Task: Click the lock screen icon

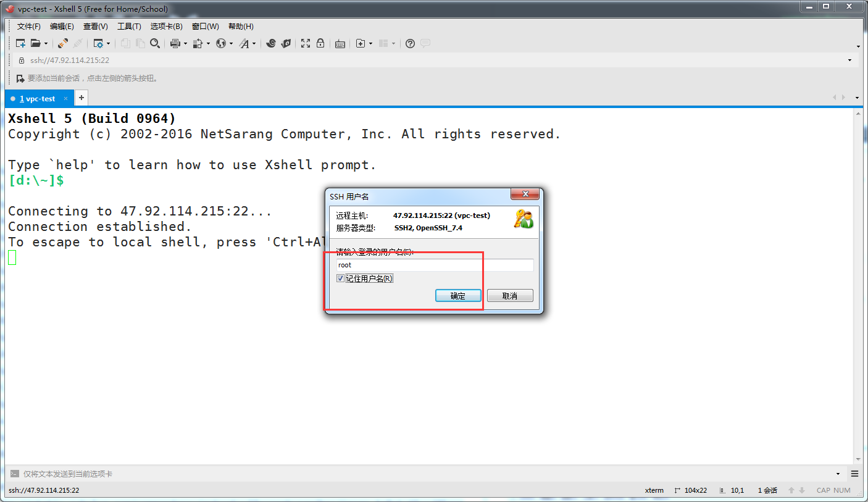Action: [x=320, y=43]
